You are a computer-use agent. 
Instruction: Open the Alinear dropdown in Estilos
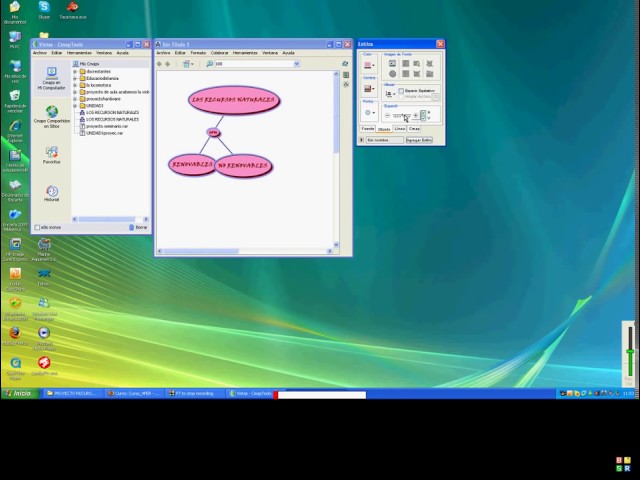click(391, 94)
